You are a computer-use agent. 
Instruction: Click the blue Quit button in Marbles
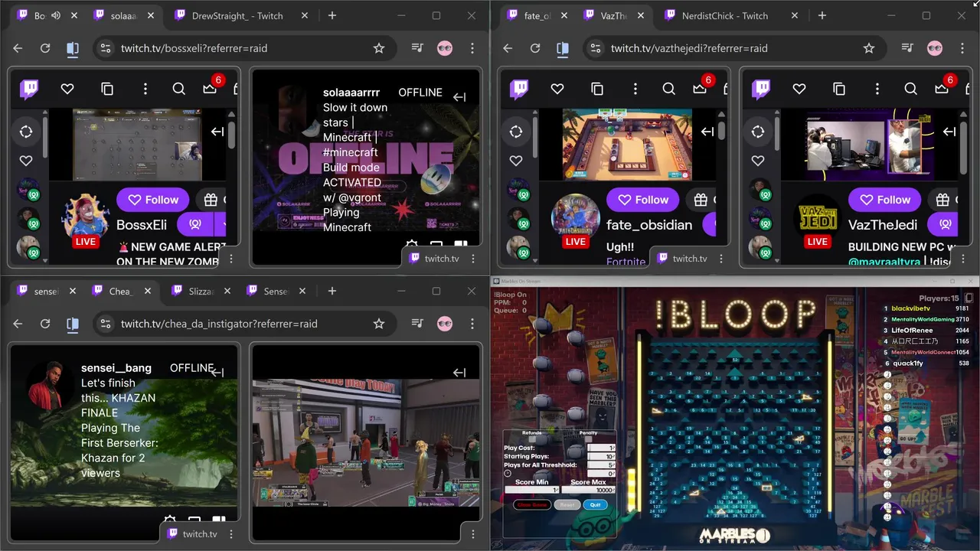click(x=595, y=505)
